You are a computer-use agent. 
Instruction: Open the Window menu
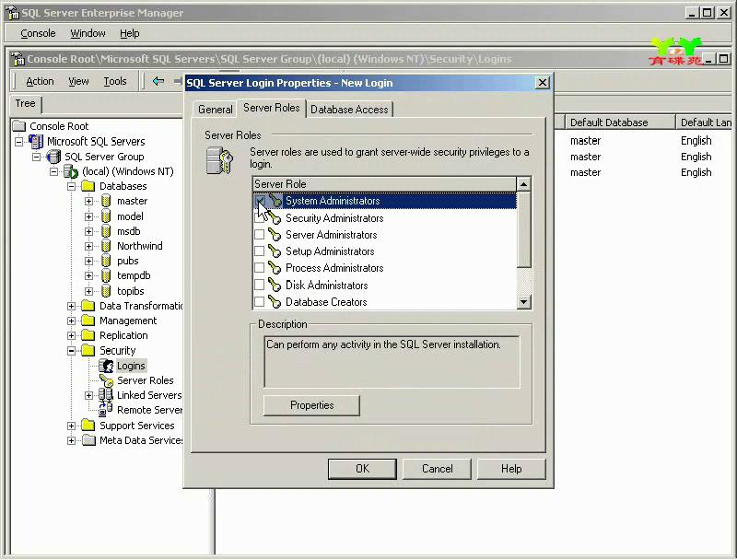point(88,33)
